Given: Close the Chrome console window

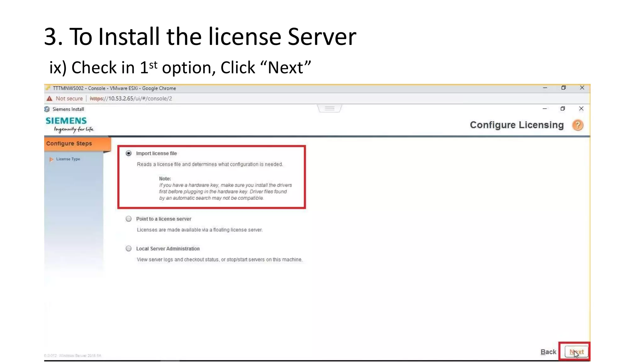Looking at the screenshot, I should coord(582,88).
